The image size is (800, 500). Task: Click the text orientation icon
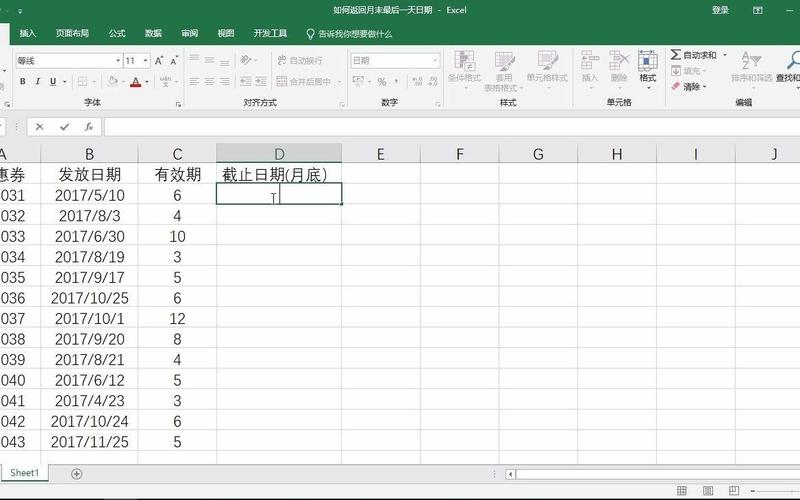point(246,60)
